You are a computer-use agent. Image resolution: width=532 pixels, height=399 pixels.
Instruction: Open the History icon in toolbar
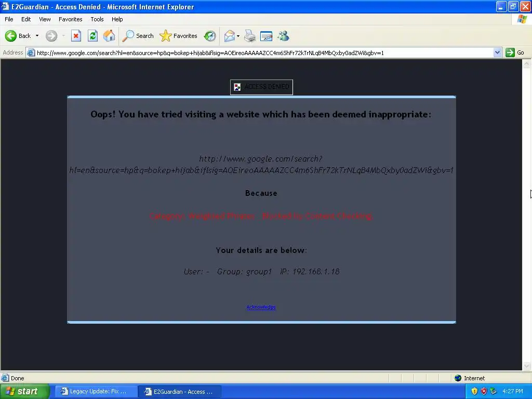210,36
